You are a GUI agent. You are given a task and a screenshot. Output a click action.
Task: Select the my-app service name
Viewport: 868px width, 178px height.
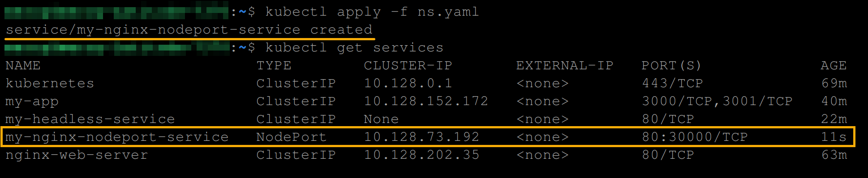click(32, 102)
